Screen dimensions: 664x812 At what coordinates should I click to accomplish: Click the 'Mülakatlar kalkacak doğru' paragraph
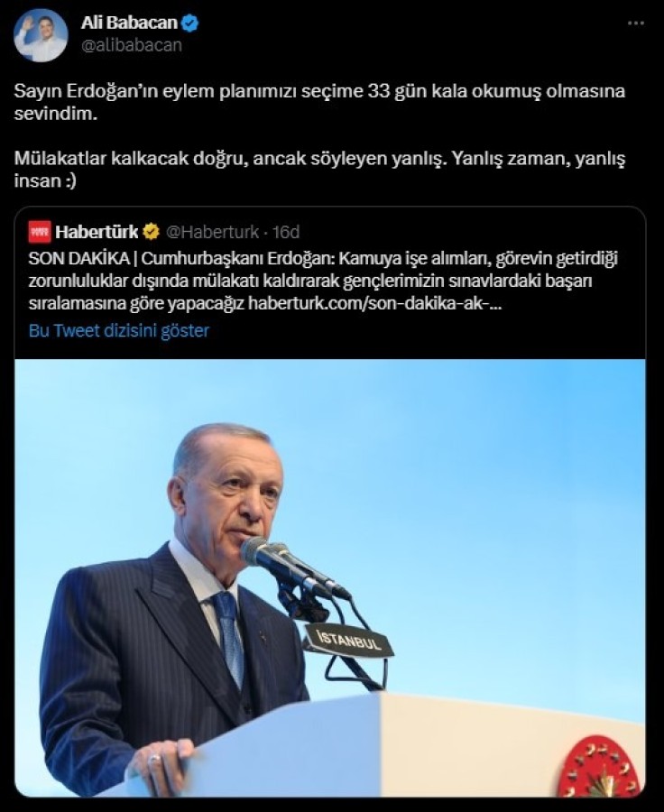point(319,170)
